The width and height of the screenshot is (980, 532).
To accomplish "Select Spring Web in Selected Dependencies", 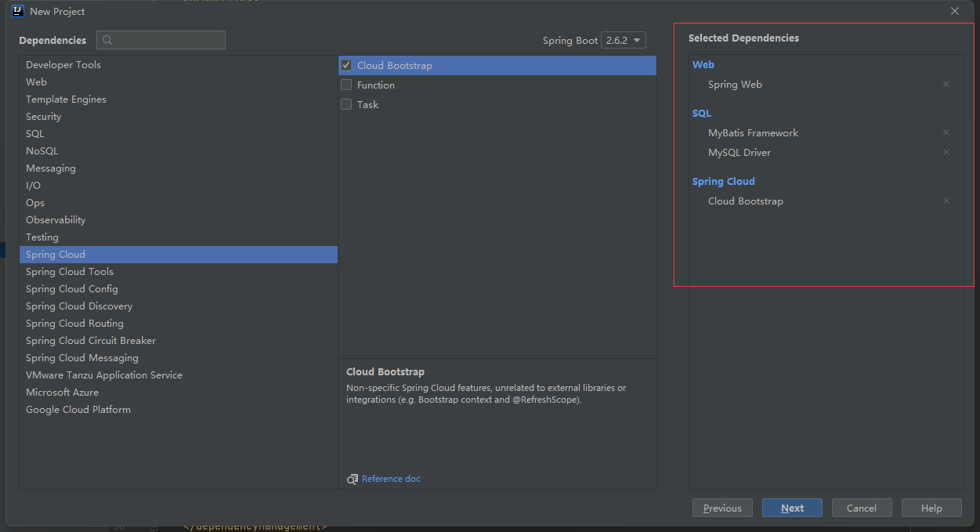I will [x=735, y=84].
